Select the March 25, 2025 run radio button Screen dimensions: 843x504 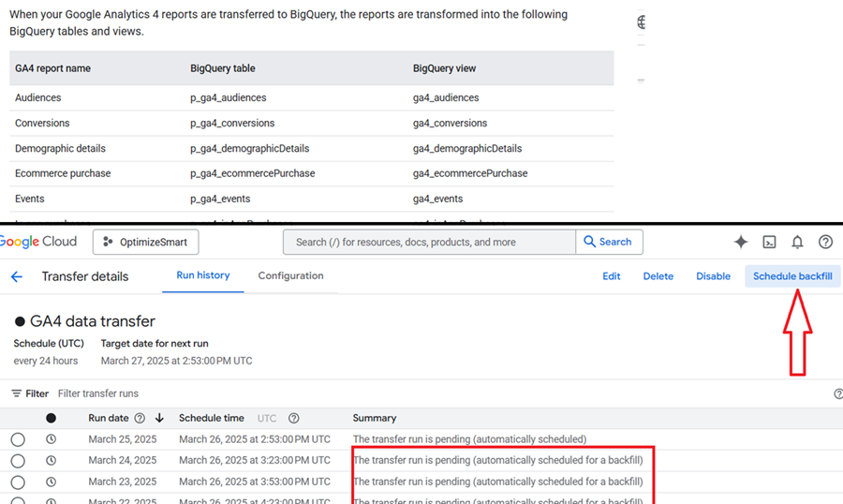(18, 439)
